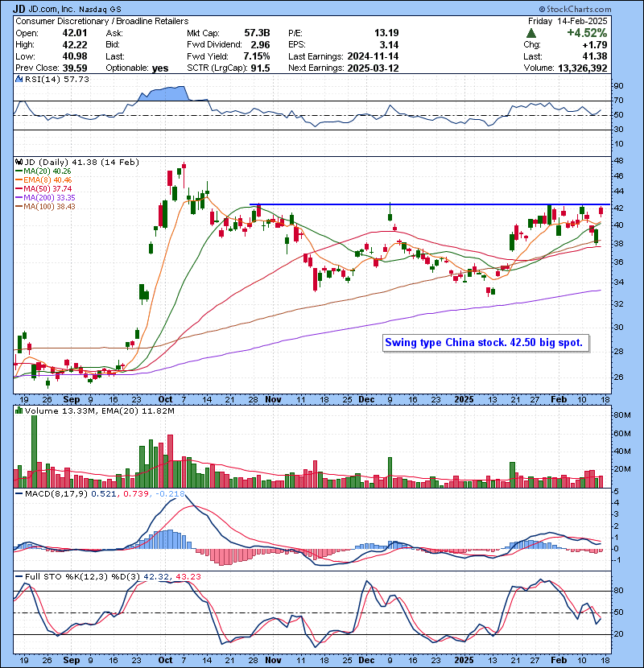This screenshot has width=644, height=668.
Task: Click the 80M mark on volume axis
Action: pos(622,415)
